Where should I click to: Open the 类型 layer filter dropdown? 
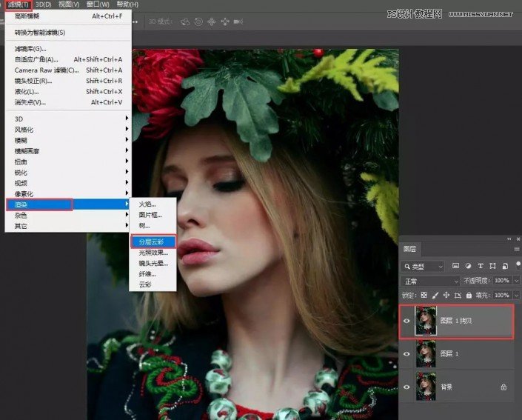424,267
